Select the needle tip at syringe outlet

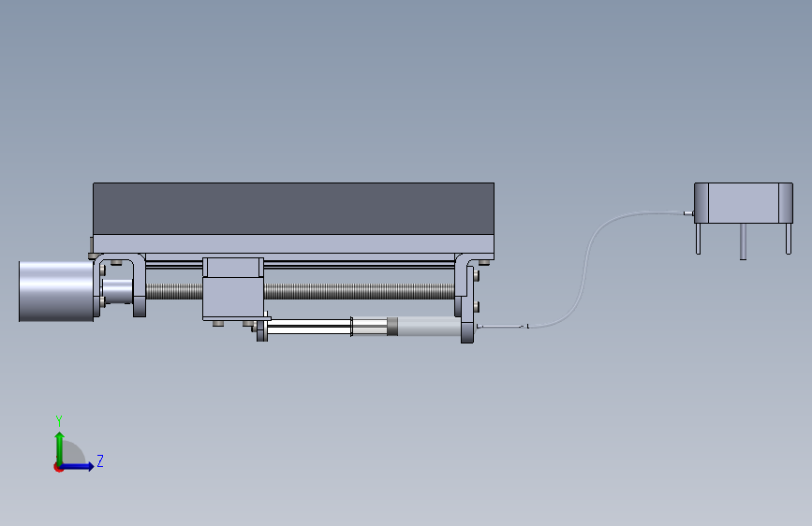pyautogui.click(x=502, y=326)
